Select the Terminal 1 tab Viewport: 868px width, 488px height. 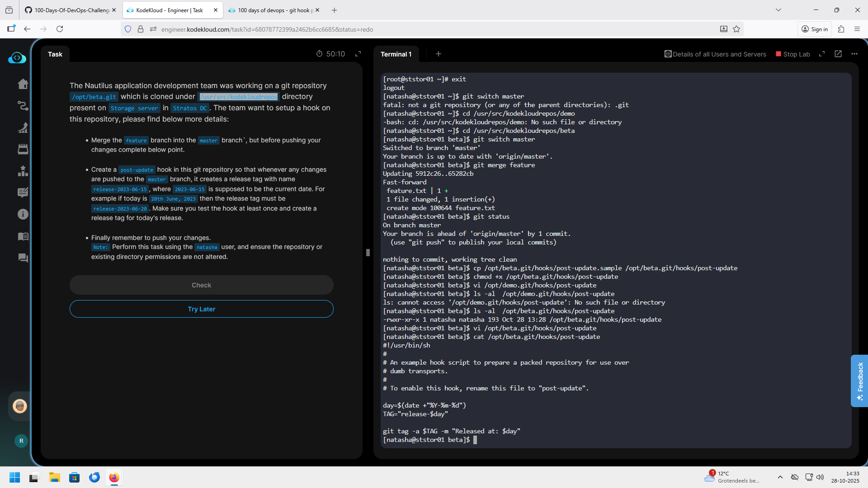(396, 54)
